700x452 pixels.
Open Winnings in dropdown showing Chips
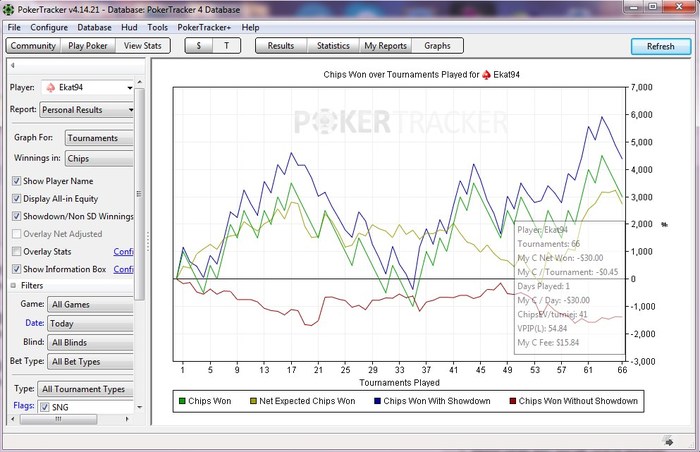[x=99, y=159]
